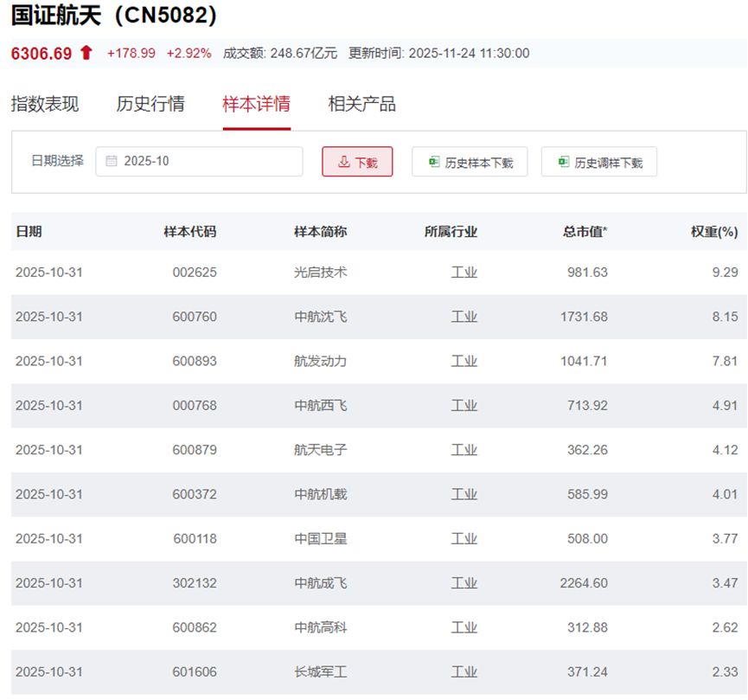Go to the 相关产品 tab
This screenshot has height=700, width=748.
tap(361, 105)
